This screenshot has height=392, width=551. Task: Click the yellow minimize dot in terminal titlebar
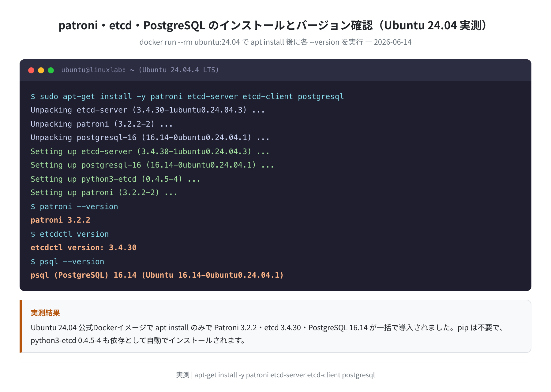point(41,70)
